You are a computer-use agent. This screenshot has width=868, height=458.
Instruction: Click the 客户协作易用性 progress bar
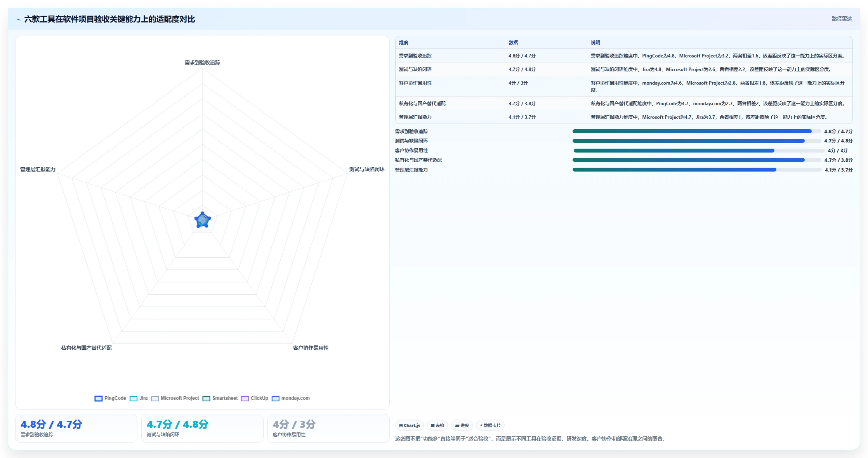(699, 151)
